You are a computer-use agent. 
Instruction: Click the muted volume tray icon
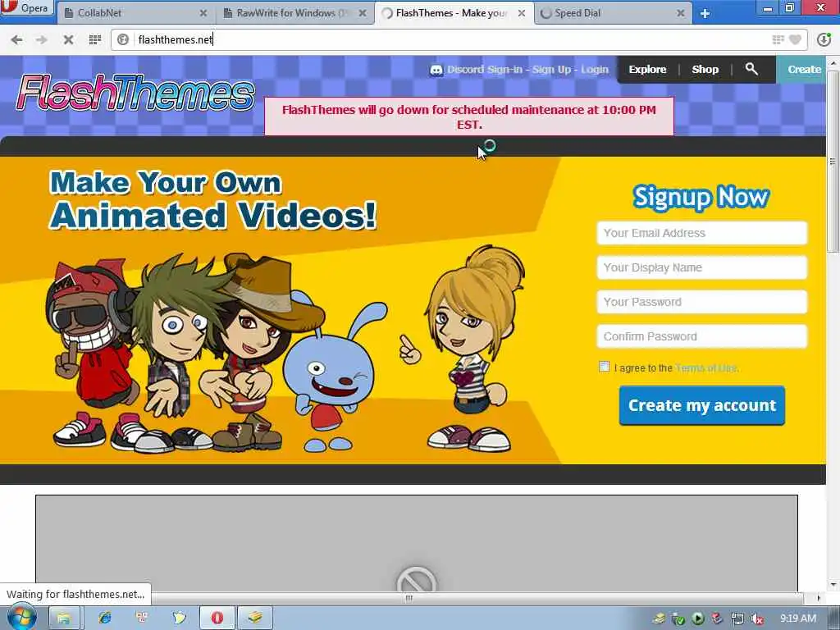tap(757, 619)
